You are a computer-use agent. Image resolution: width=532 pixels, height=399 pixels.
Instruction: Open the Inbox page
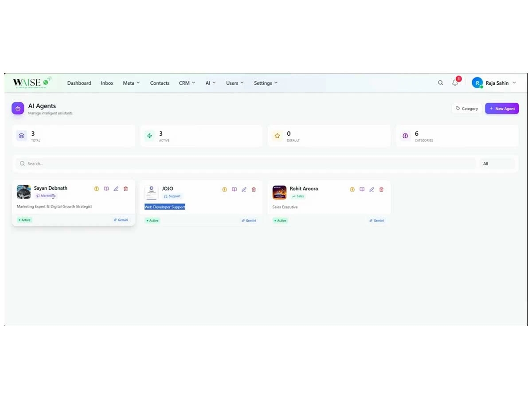click(x=107, y=83)
